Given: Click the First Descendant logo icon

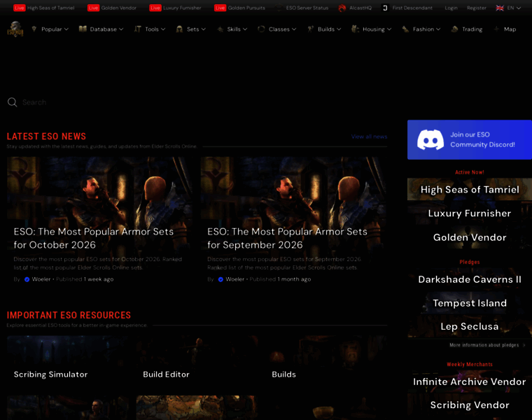Looking at the screenshot, I should [385, 8].
